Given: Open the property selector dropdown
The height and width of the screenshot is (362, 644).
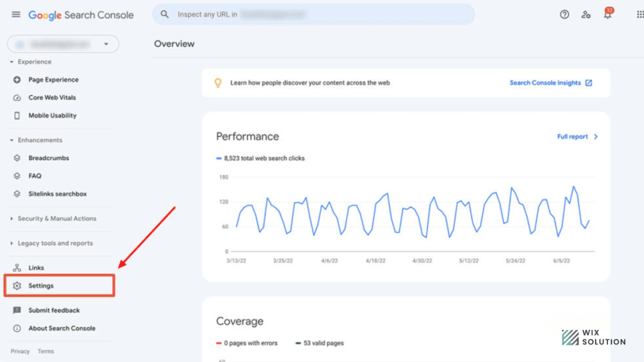Looking at the screenshot, I should point(64,44).
